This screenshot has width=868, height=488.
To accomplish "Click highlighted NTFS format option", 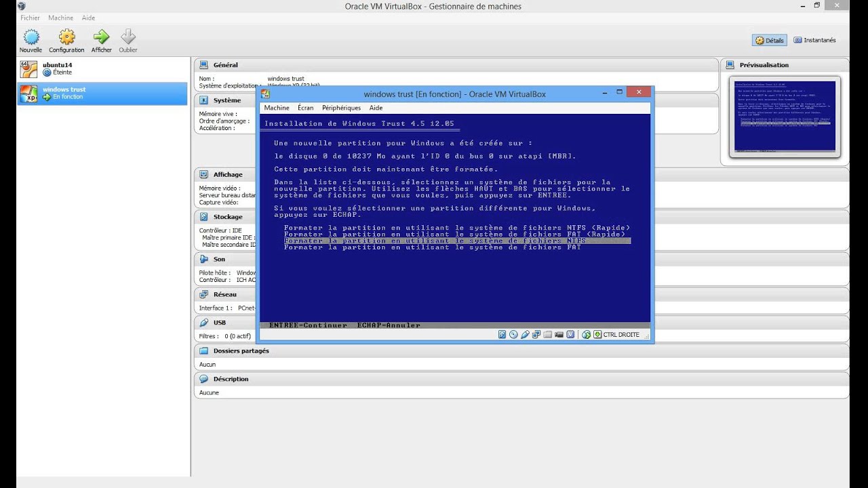I will (x=457, y=241).
